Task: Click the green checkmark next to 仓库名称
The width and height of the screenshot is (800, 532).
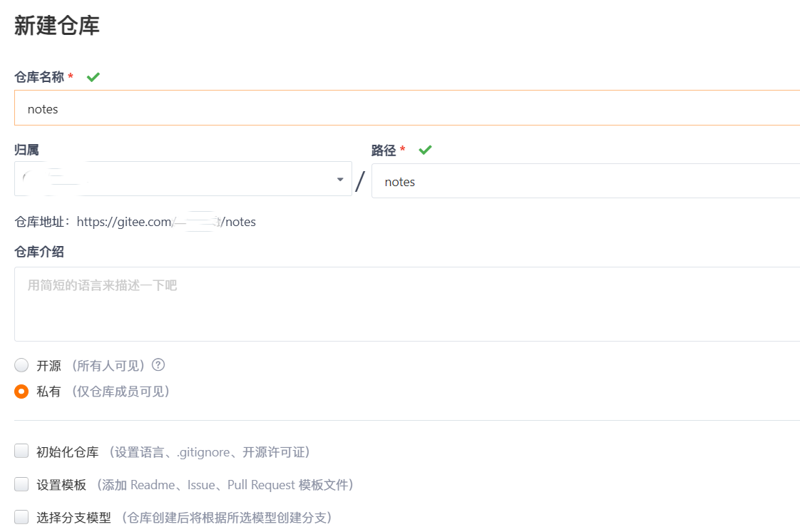Action: [x=93, y=77]
